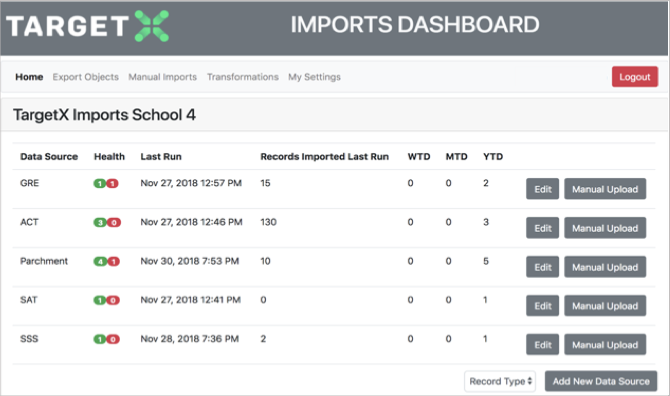Click last run Nov 30, 2018 7:53 PM
Screen dimensions: 670x396
(190, 261)
